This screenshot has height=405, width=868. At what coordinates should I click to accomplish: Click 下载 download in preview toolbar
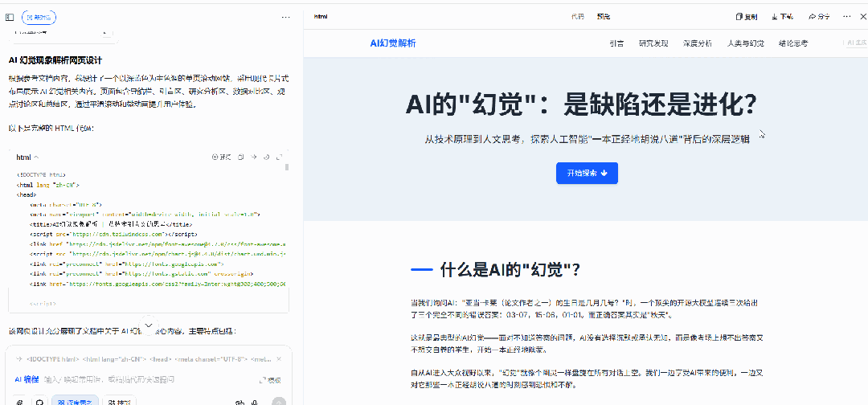782,17
